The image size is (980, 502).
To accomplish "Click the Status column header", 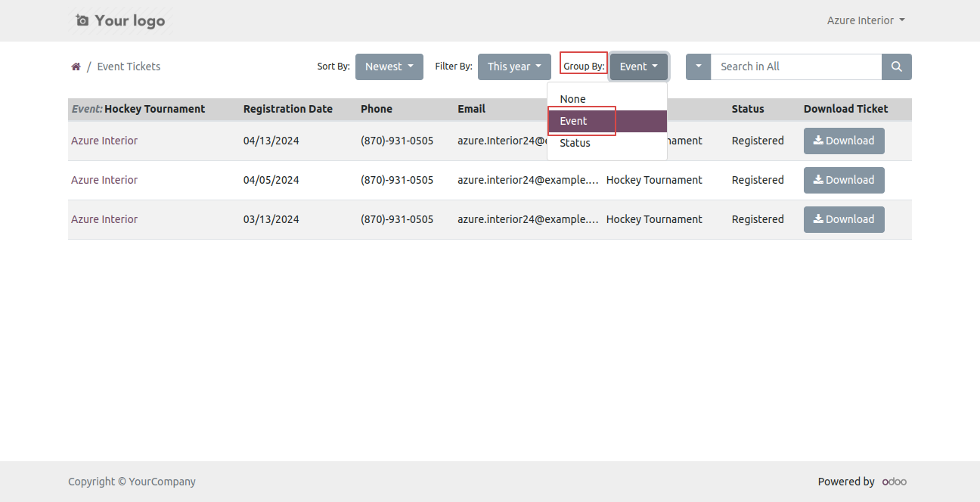I will point(748,109).
